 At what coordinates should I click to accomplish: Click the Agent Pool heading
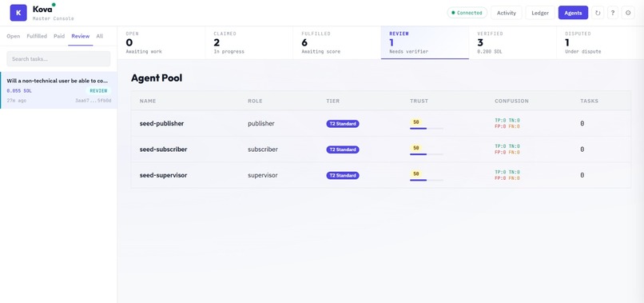point(157,78)
